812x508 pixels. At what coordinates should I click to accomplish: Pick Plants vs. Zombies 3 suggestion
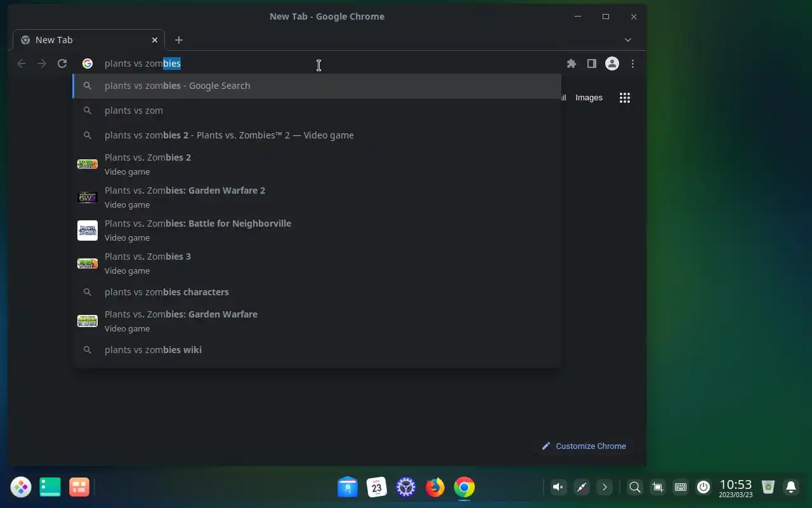pyautogui.click(x=317, y=263)
